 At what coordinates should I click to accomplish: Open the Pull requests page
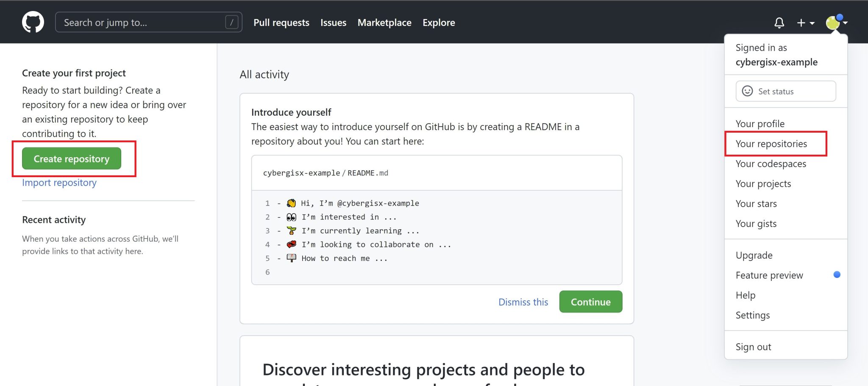tap(281, 22)
